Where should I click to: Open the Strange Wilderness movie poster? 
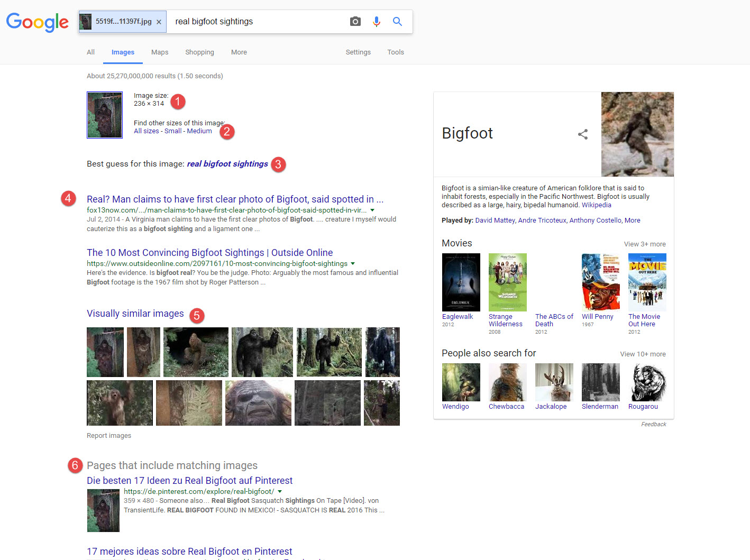[508, 282]
